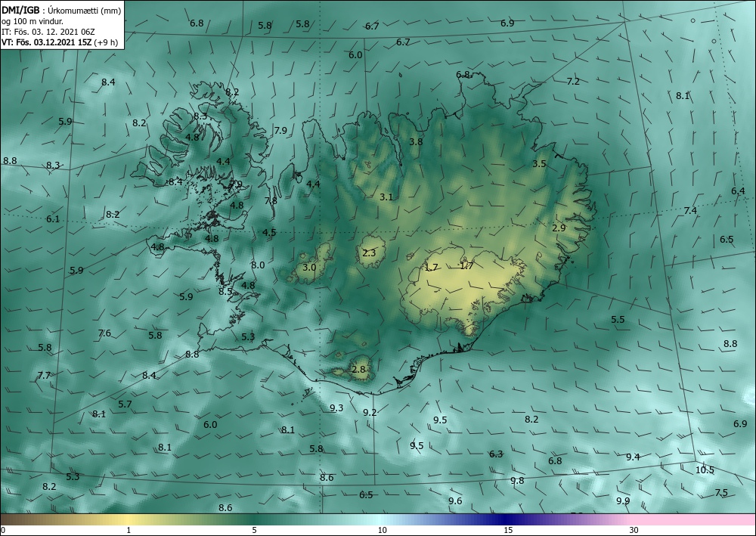Click the 5.7 value label
Image resolution: width=756 pixels, height=536 pixels.
coord(125,404)
